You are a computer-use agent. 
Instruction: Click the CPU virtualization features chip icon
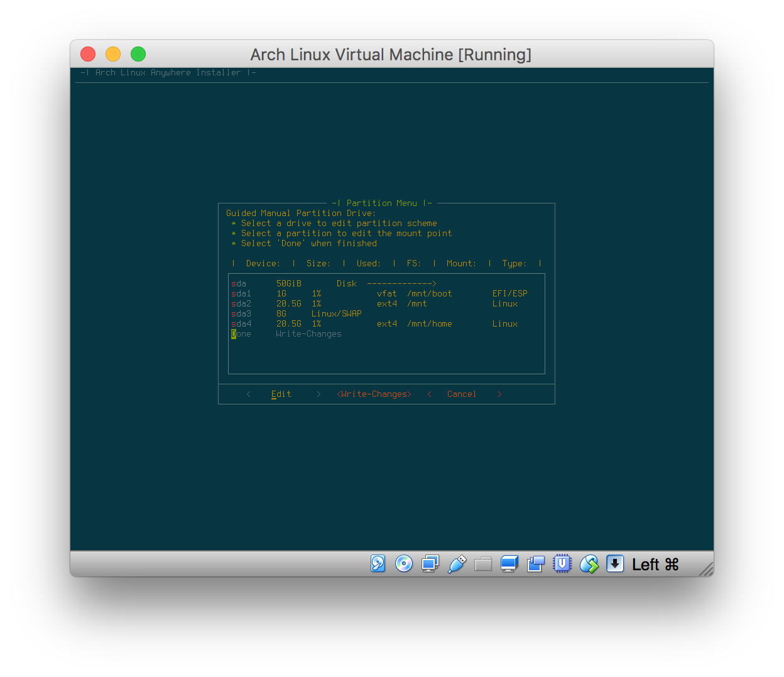[x=562, y=564]
